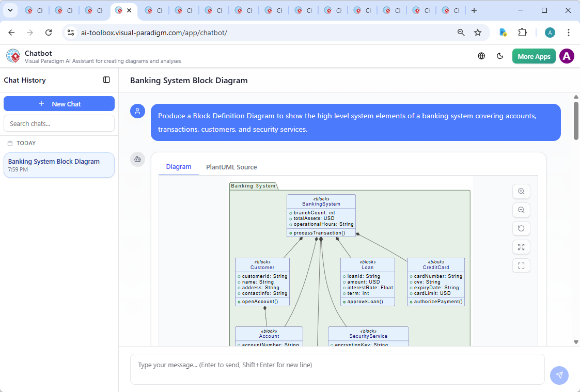Switch to the PlantUML Source tab
Image resolution: width=580 pixels, height=392 pixels.
(x=231, y=167)
